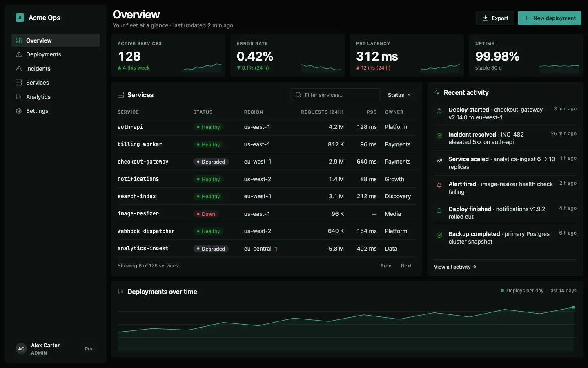Open Incidents from the sidebar
Image resolution: width=588 pixels, height=368 pixels.
click(x=56, y=69)
